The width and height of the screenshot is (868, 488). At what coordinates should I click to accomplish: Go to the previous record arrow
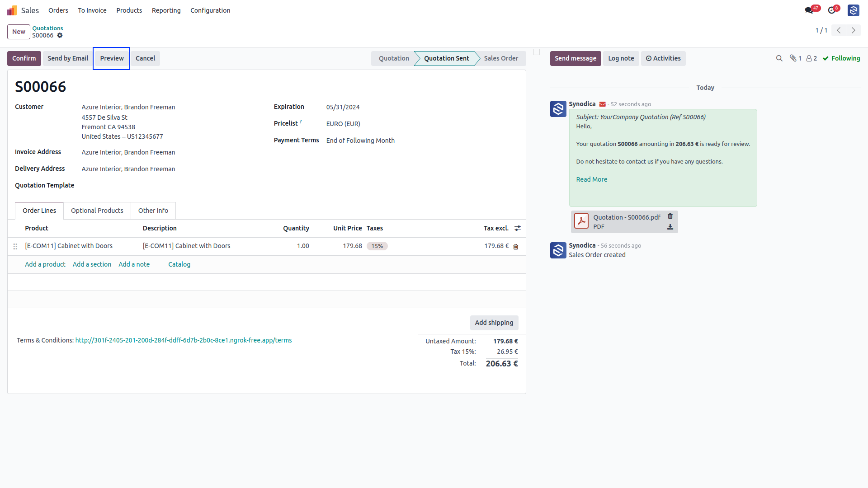839,30
